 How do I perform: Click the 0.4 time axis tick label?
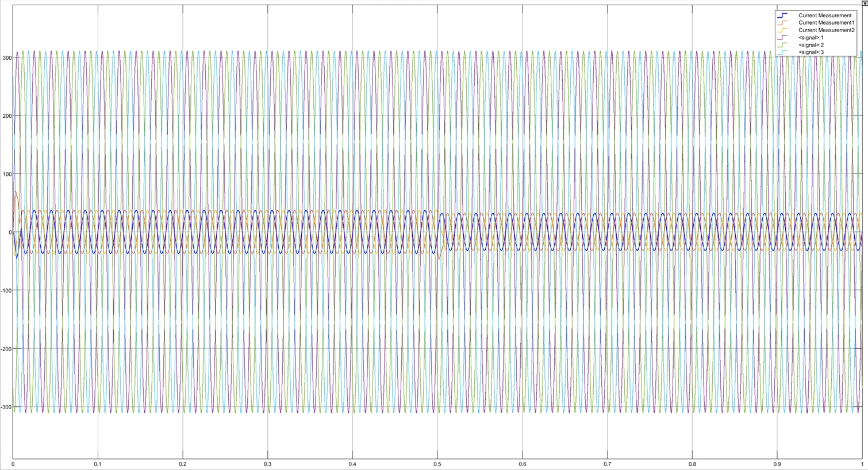(352, 464)
